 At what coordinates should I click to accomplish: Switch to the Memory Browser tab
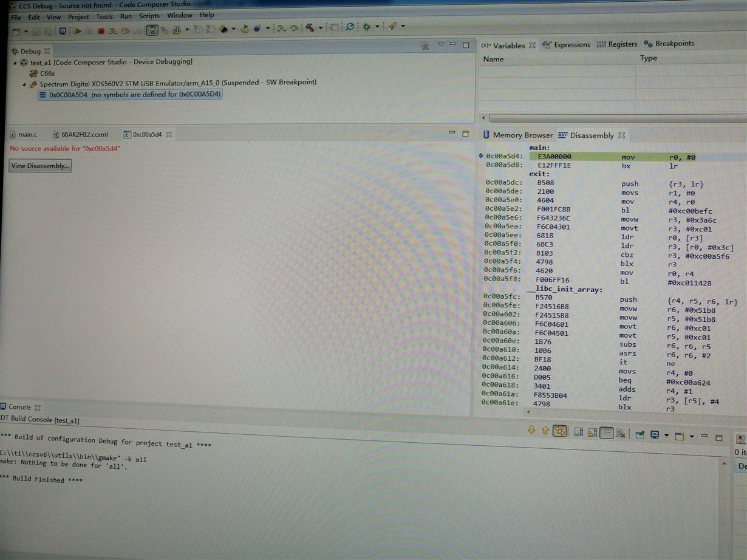pos(518,135)
